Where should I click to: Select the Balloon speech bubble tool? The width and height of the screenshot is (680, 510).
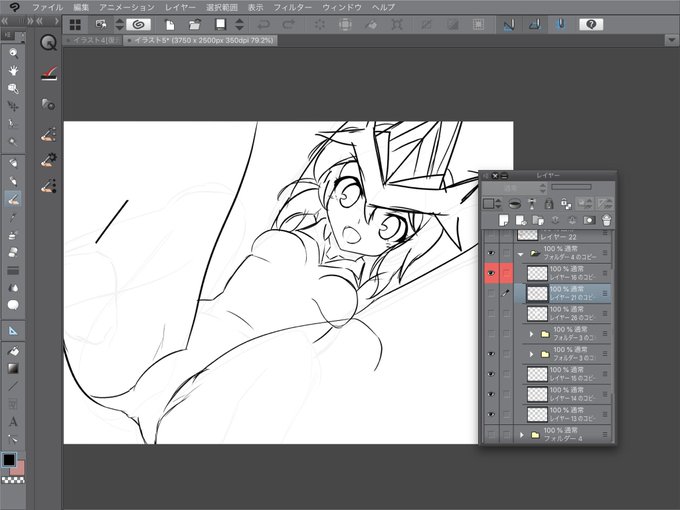(x=13, y=305)
